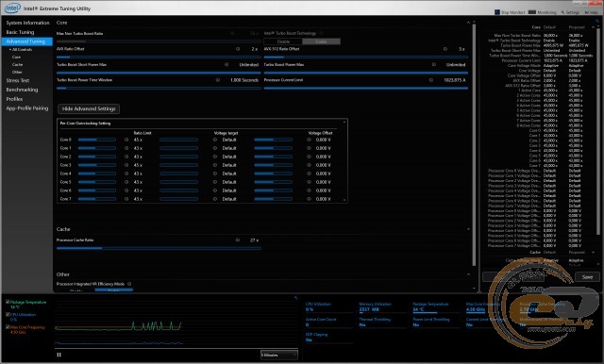Click the main tuning panel scrollbar

point(474,144)
